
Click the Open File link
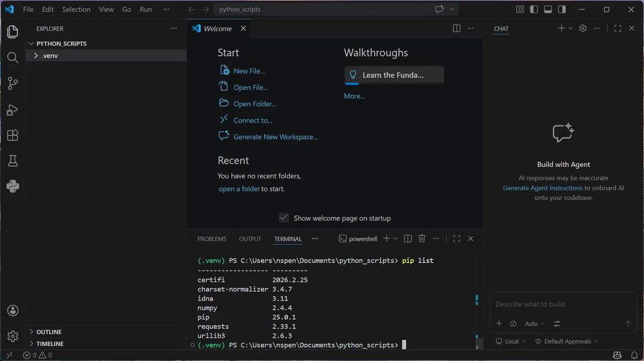click(251, 88)
